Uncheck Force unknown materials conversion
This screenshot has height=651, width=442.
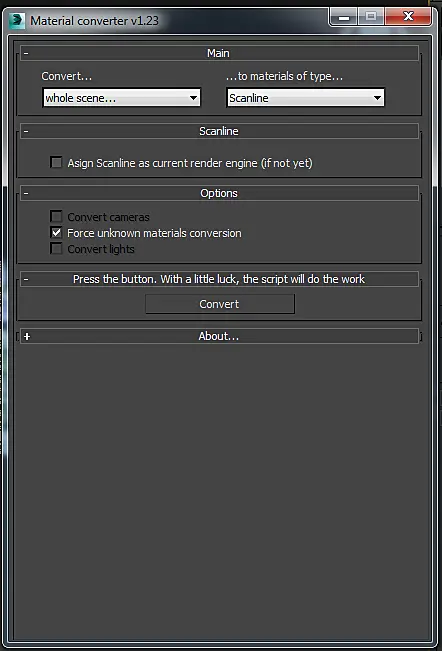pyautogui.click(x=56, y=232)
